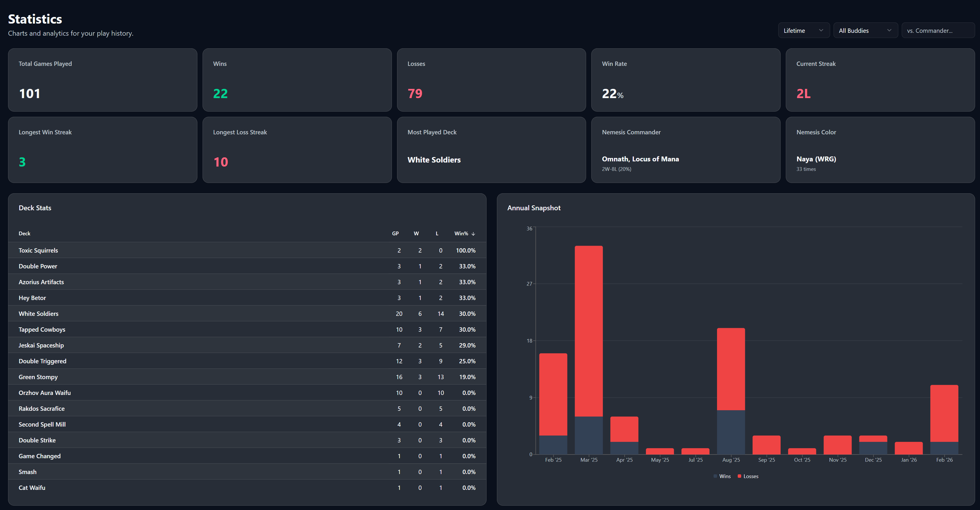This screenshot has width=980, height=510.
Task: Open the Lifetime time range dropdown
Action: (x=803, y=30)
